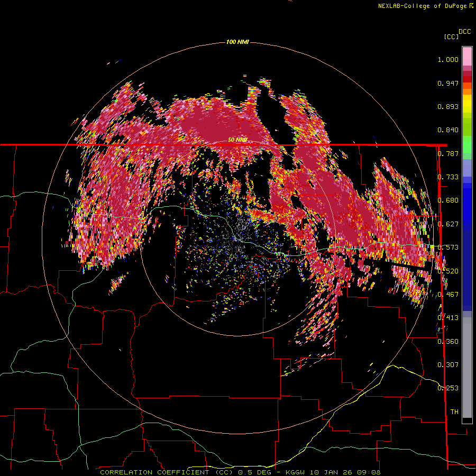Click the 0.307 color scale value
The width and height of the screenshot is (476, 476).
click(448, 365)
